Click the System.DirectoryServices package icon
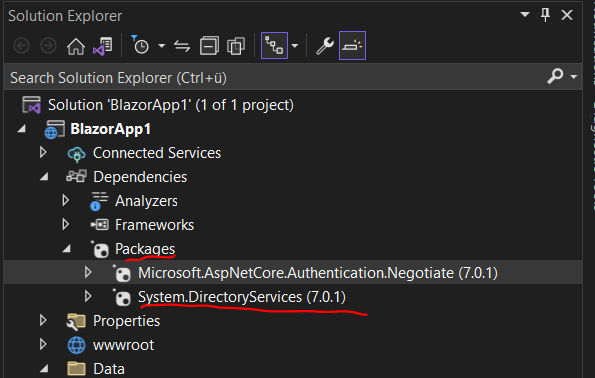Image resolution: width=595 pixels, height=378 pixels. (122, 297)
